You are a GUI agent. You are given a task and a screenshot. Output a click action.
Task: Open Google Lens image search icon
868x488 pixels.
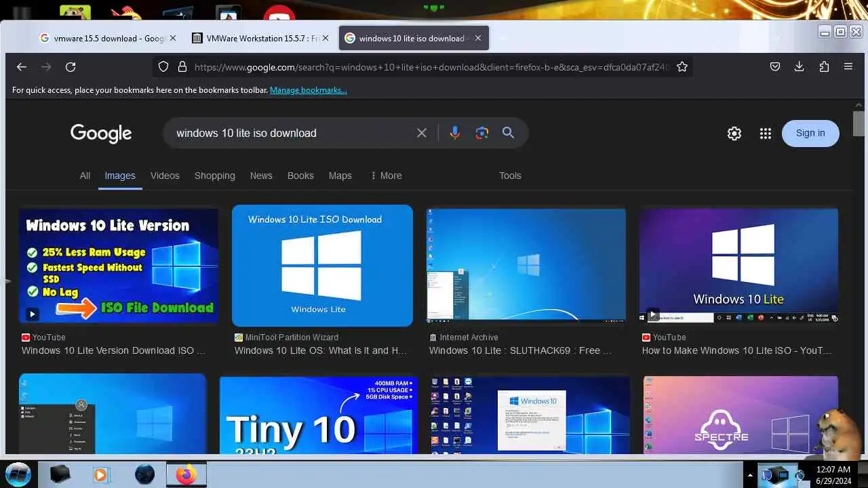click(x=482, y=133)
